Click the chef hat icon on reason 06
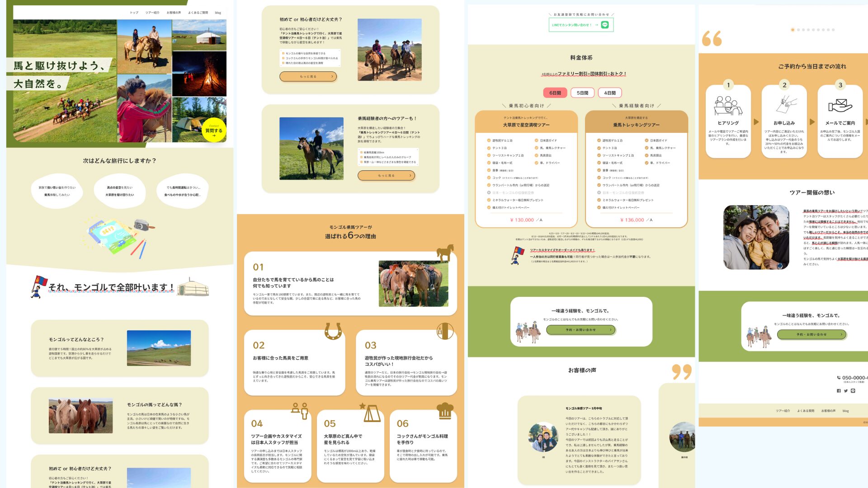Viewport: 868px width, 488px height. coord(445,410)
